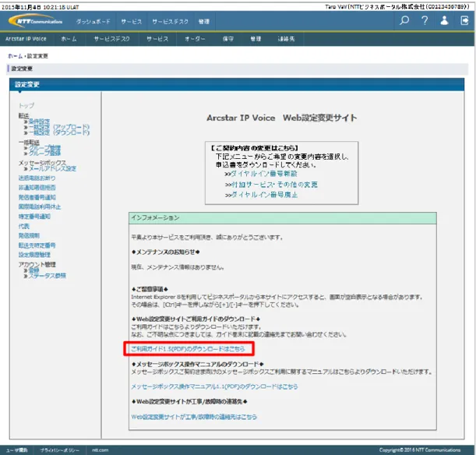Open 一括設定 (アップロード) link
This screenshot has width=476, height=455.
point(59,127)
